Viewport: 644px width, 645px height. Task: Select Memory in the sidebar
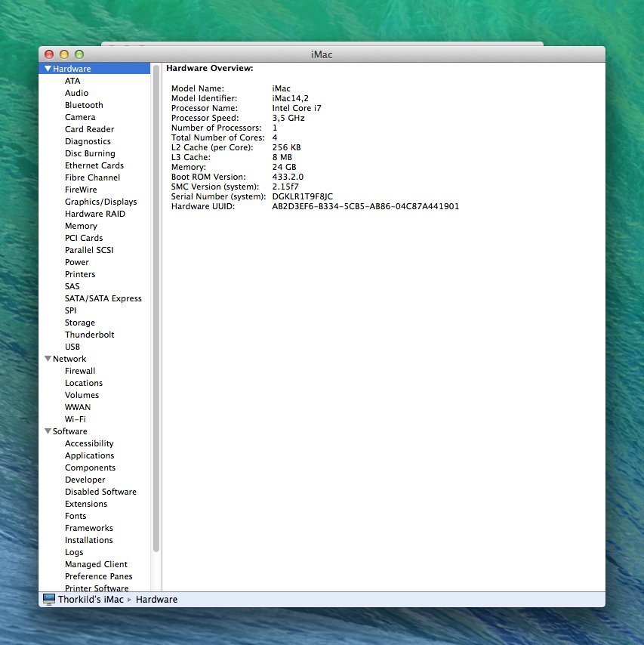coord(81,226)
